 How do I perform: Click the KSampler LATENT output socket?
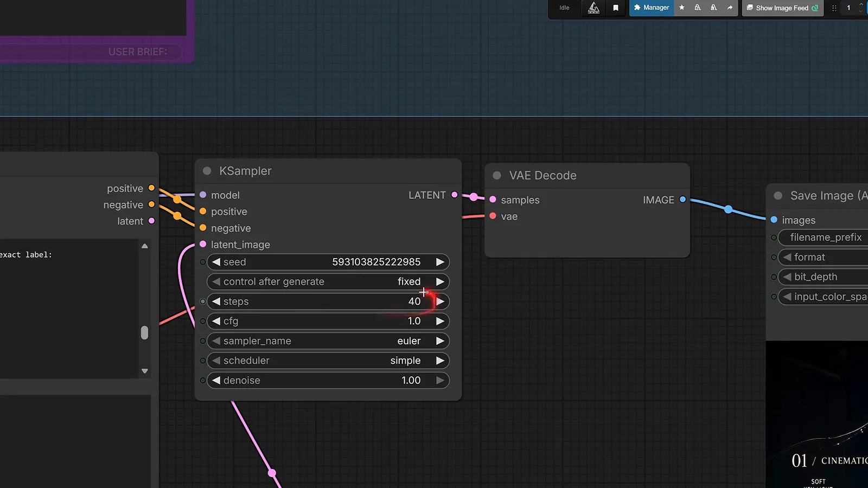coord(455,195)
